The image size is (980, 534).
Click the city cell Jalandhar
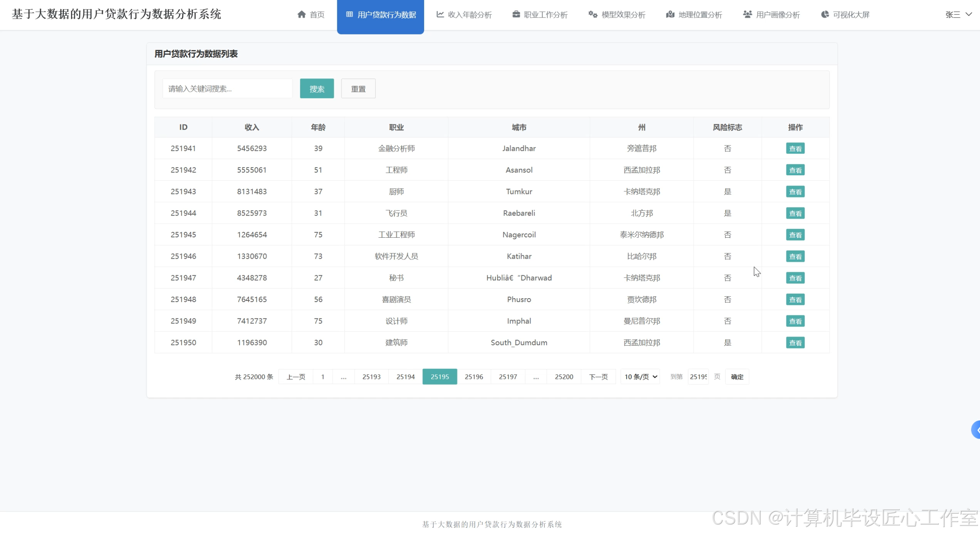(x=519, y=148)
